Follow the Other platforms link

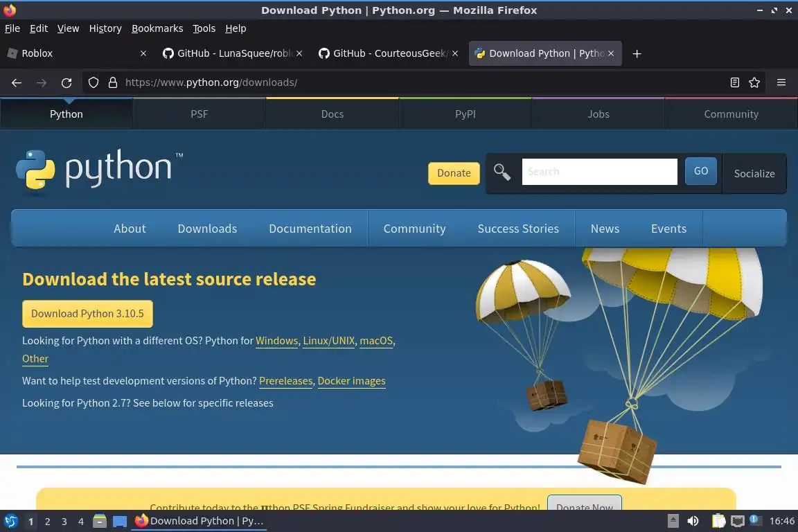[x=35, y=358]
